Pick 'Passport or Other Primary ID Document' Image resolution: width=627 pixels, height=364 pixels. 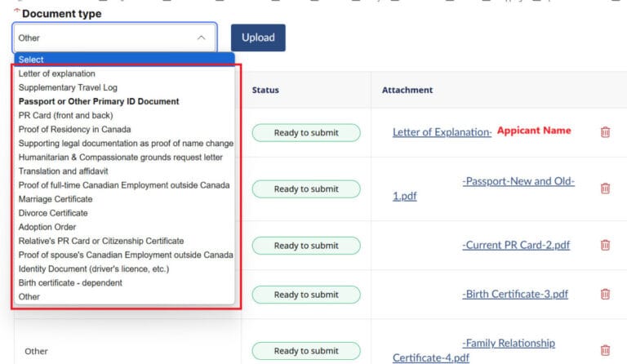(x=99, y=101)
